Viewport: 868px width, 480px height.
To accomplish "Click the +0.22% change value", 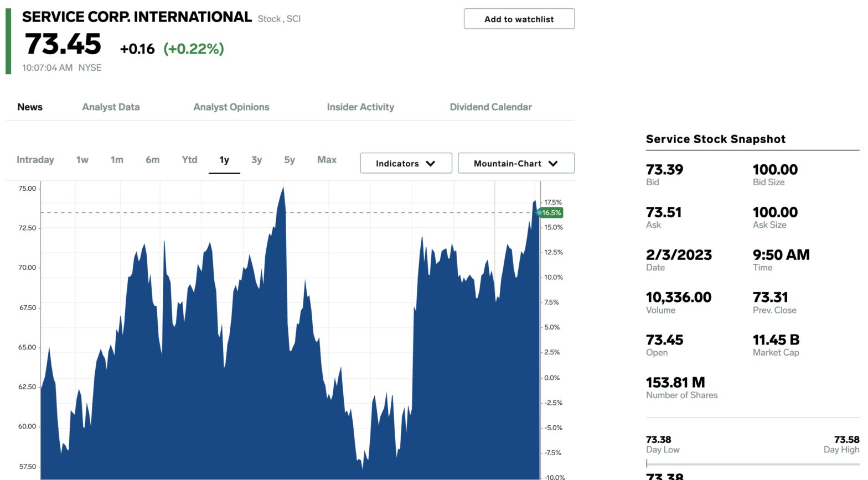I will point(194,49).
